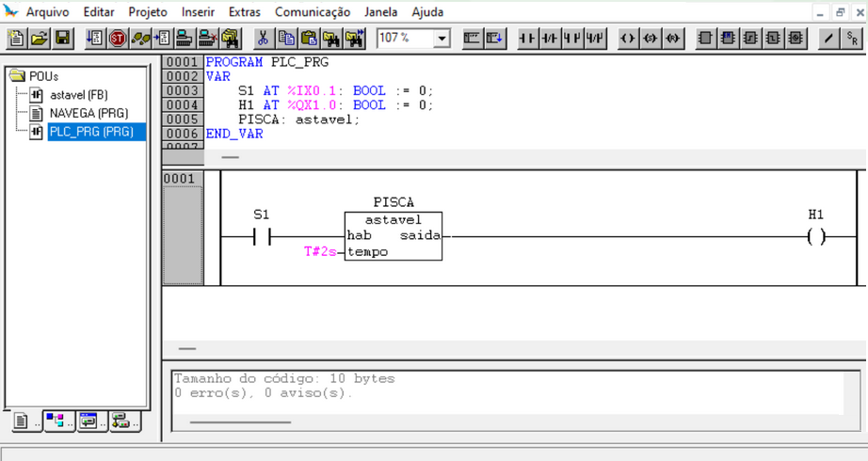Viewport: 868px width, 461px height.
Task: Open the Extras menu
Action: tap(244, 11)
